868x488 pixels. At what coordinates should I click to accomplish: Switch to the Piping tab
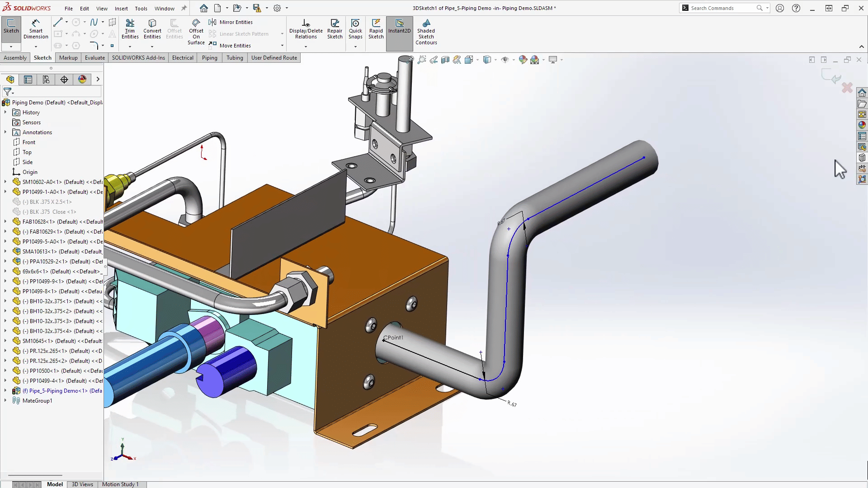(209, 58)
